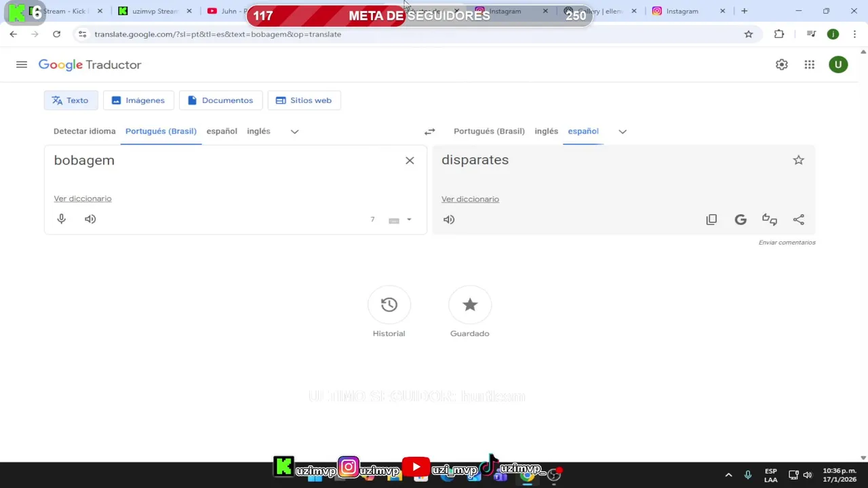This screenshot has width=868, height=488.
Task: Search translation on Google
Action: (x=741, y=220)
